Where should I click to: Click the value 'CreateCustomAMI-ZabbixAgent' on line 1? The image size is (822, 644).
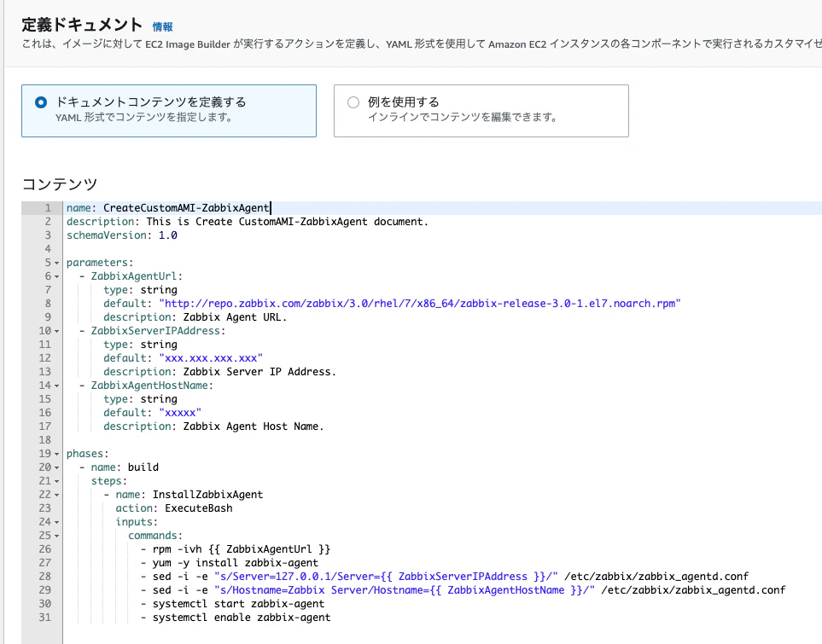[186, 208]
